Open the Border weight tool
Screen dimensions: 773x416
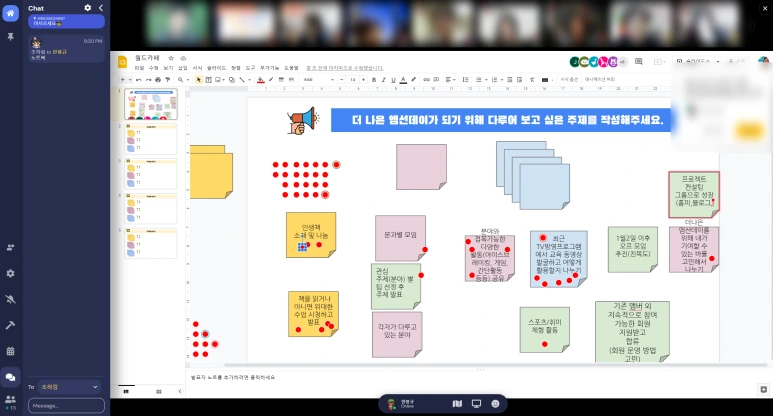[x=281, y=79]
